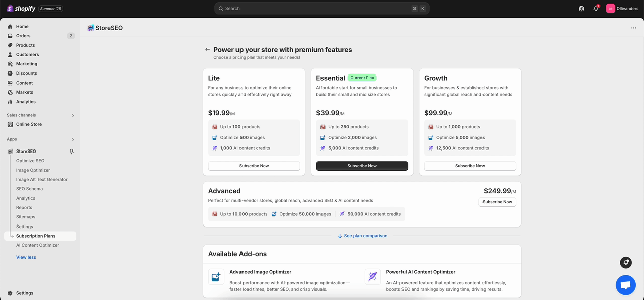Open StoreSEO Settings submenu item
This screenshot has height=300, width=644.
[25, 227]
